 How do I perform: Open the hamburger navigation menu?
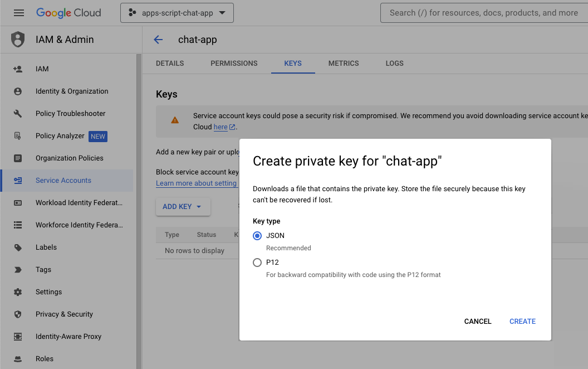[x=19, y=13]
